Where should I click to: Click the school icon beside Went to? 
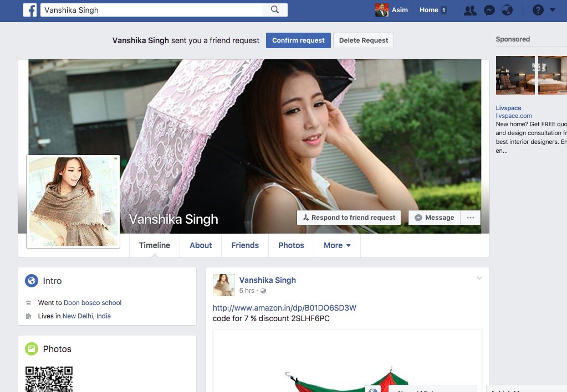[x=29, y=303]
